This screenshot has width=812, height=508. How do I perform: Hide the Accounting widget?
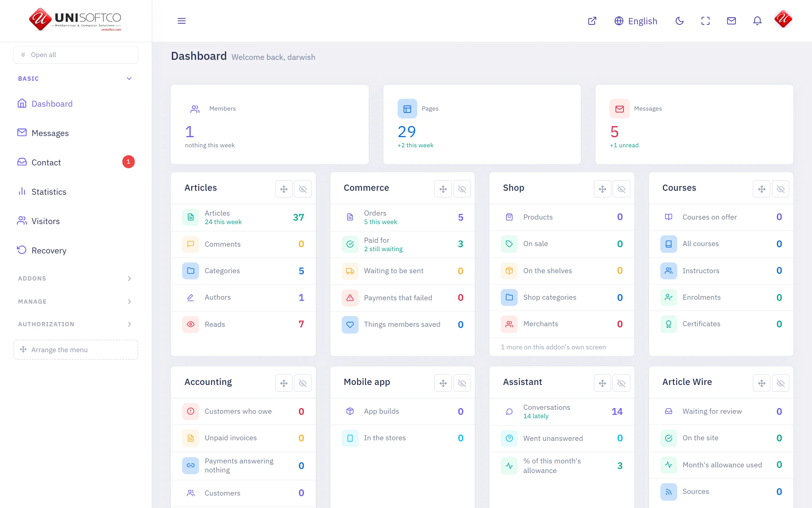303,383
